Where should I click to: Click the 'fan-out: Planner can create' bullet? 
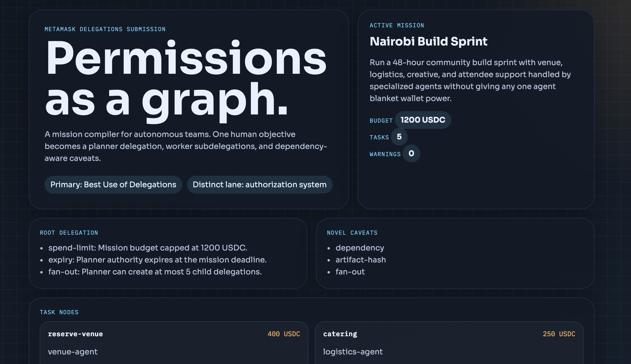[155, 272]
